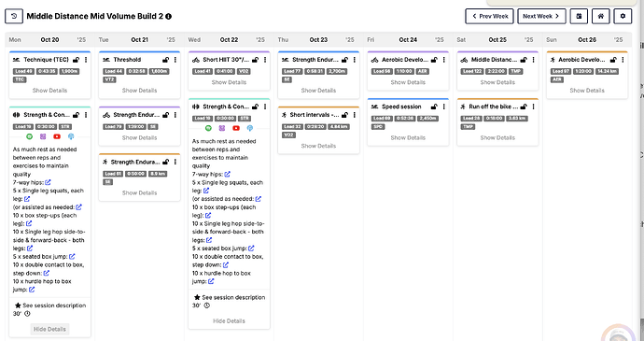Click the Sat Oct 25 column header
This screenshot has width=644, height=341.
[x=497, y=40]
